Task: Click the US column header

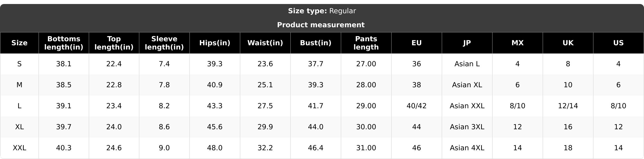Action: click(x=619, y=43)
